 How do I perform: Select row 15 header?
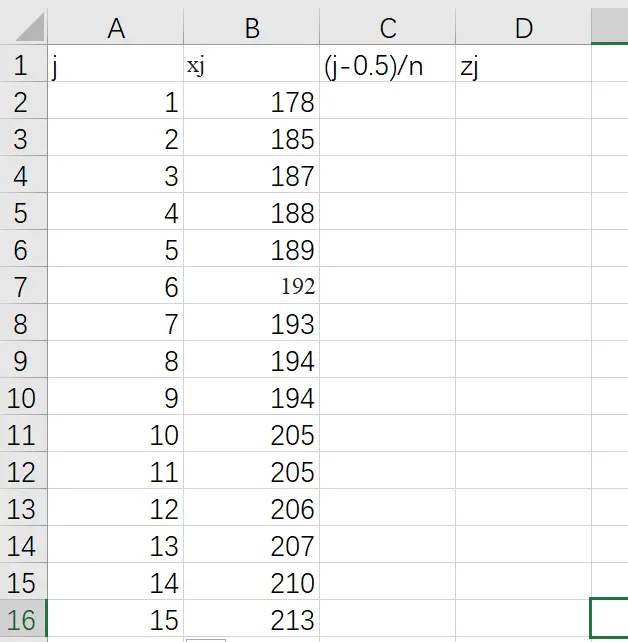coord(23,581)
